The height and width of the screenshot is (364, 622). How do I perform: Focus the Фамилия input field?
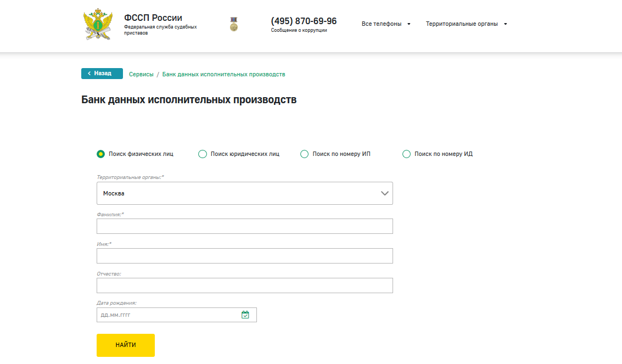[244, 226]
